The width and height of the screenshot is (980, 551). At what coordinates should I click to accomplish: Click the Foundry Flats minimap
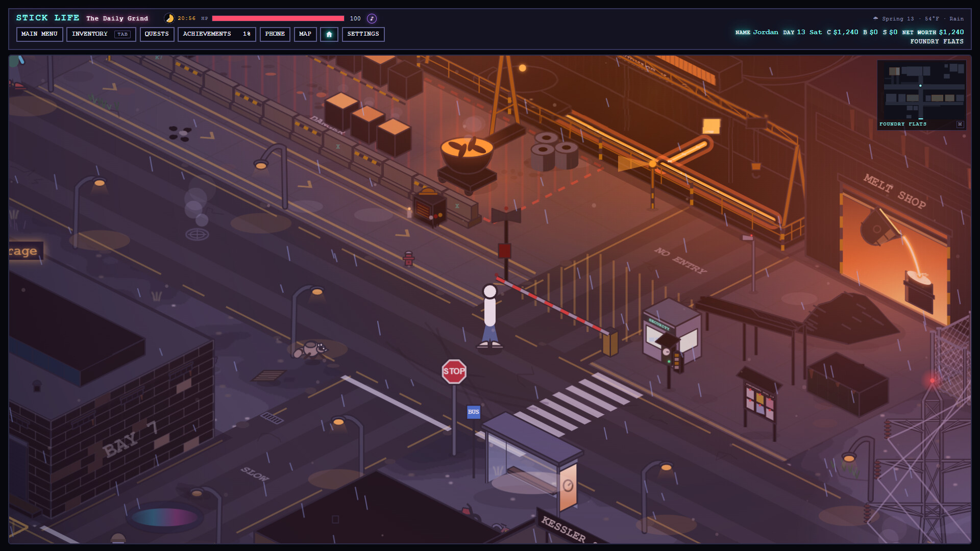tap(921, 95)
